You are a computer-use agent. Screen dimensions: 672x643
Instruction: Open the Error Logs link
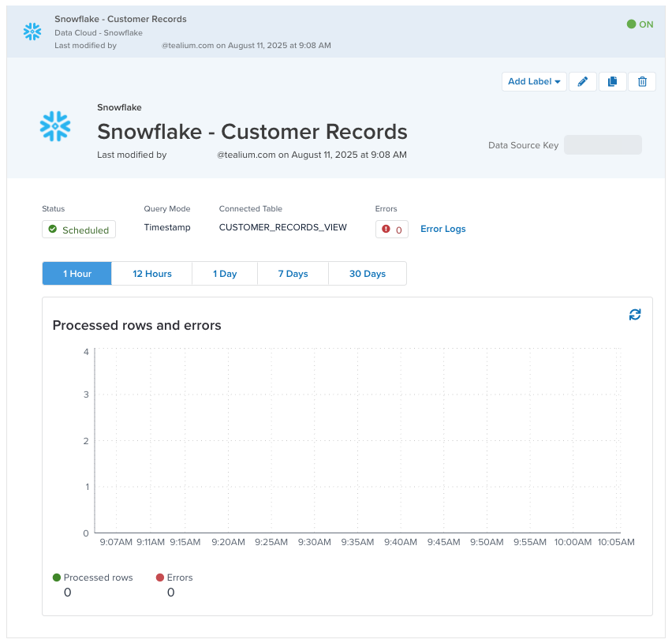442,229
